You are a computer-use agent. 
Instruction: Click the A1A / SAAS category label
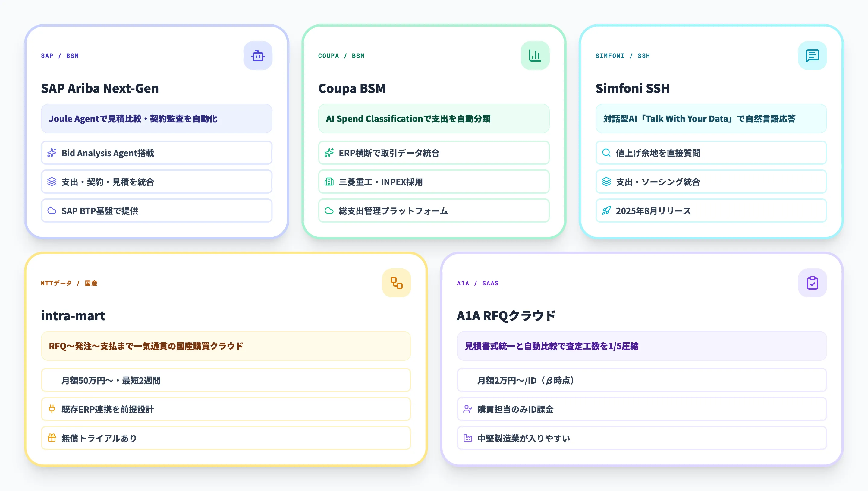[478, 283]
